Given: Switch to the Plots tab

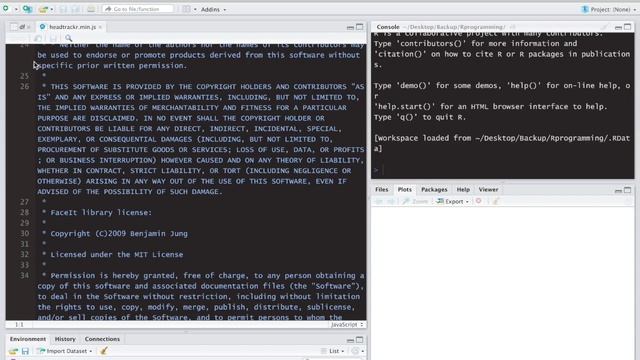Looking at the screenshot, I should 404,189.
